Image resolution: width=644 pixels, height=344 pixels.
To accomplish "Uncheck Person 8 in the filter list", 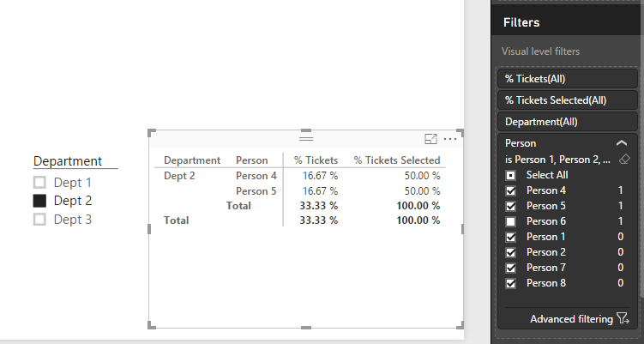I will click(x=510, y=283).
